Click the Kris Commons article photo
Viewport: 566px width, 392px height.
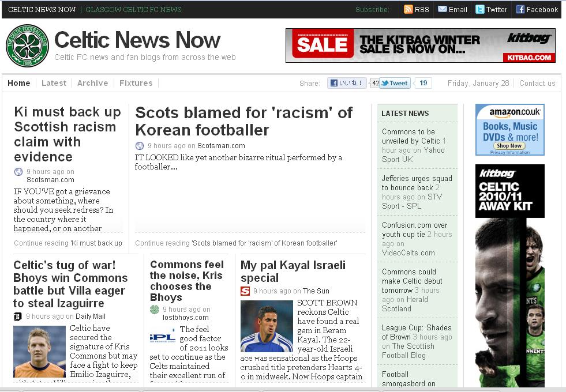click(39, 351)
